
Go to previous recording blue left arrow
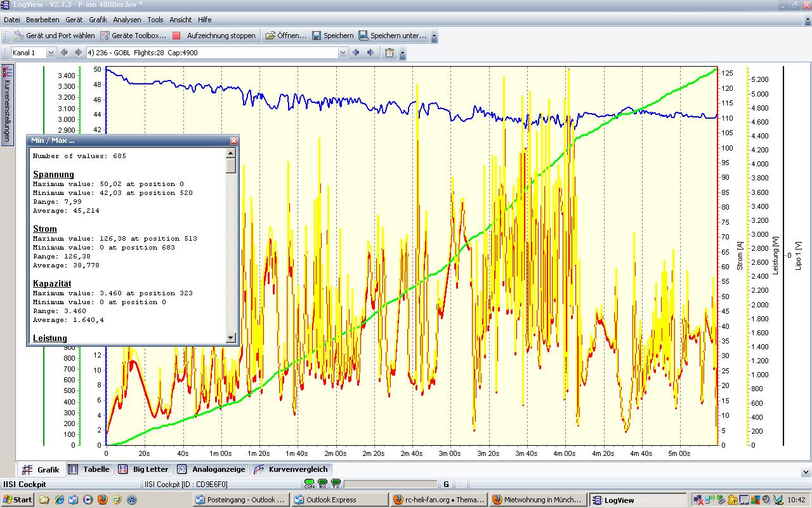[x=356, y=53]
